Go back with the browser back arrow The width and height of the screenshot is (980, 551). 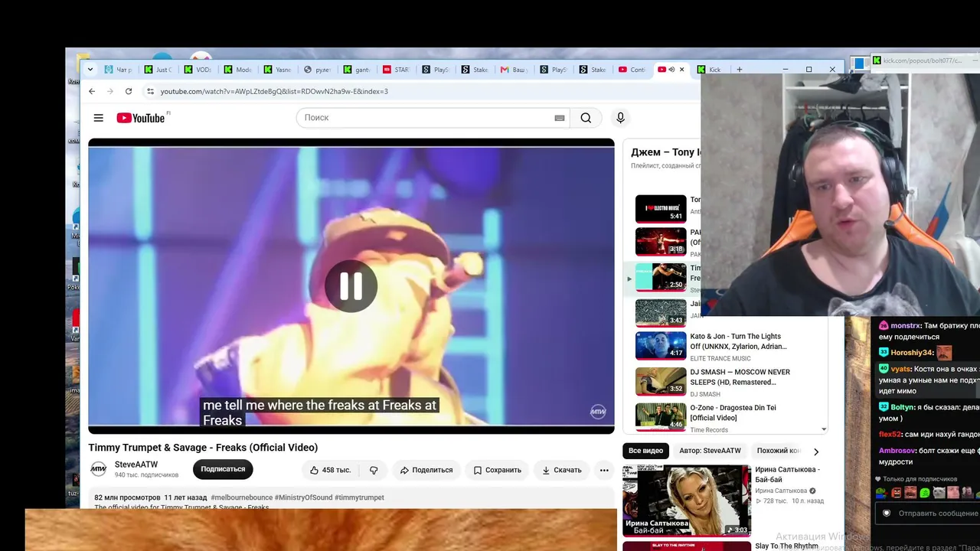pyautogui.click(x=92, y=91)
